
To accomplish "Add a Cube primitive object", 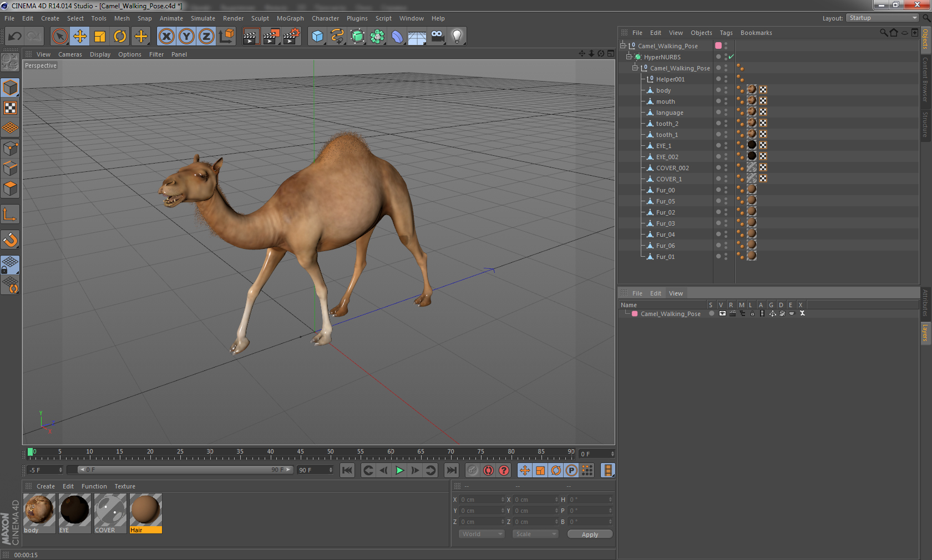I will click(x=317, y=37).
